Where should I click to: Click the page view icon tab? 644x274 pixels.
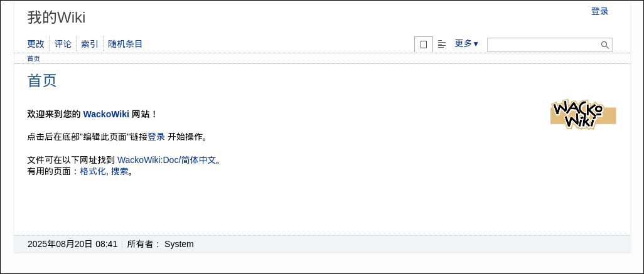pyautogui.click(x=424, y=45)
